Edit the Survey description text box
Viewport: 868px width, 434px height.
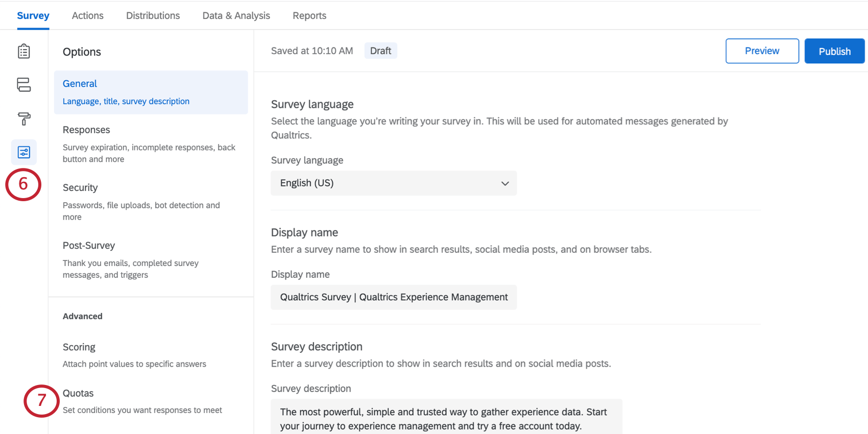click(446, 417)
